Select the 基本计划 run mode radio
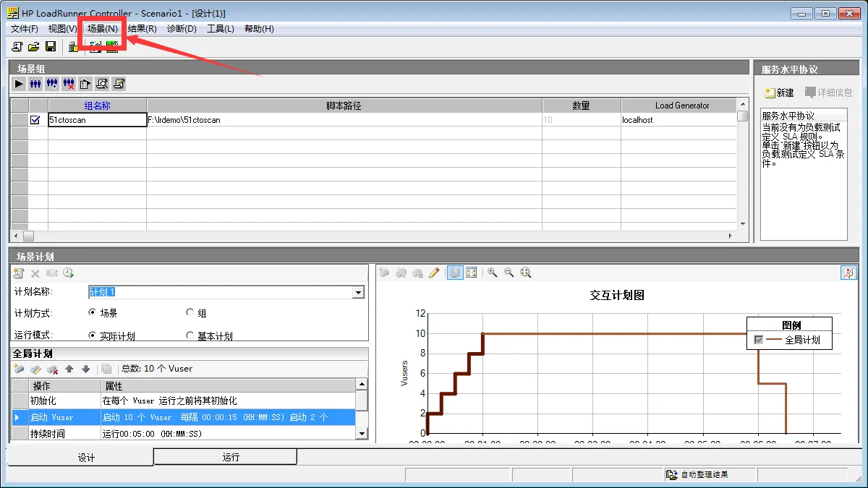 190,335
